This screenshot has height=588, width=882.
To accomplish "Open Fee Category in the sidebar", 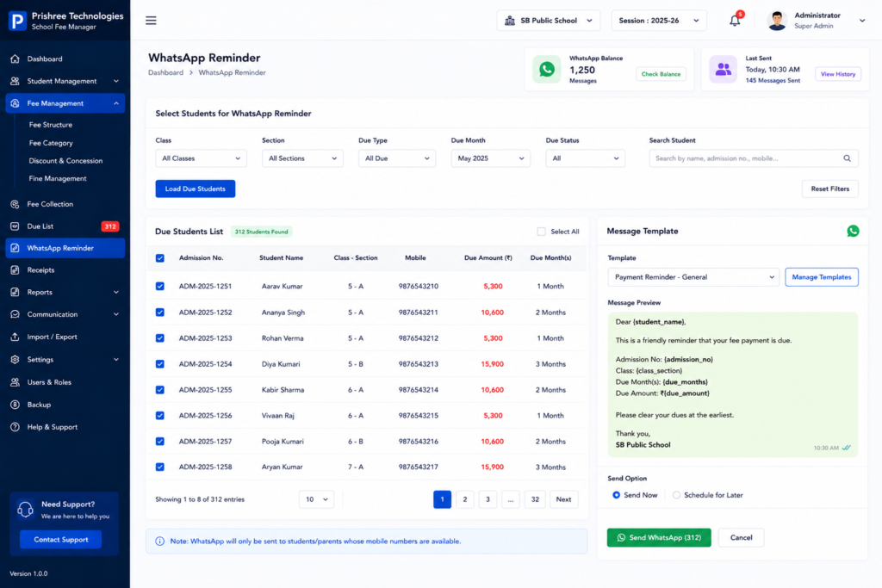I will tap(51, 143).
